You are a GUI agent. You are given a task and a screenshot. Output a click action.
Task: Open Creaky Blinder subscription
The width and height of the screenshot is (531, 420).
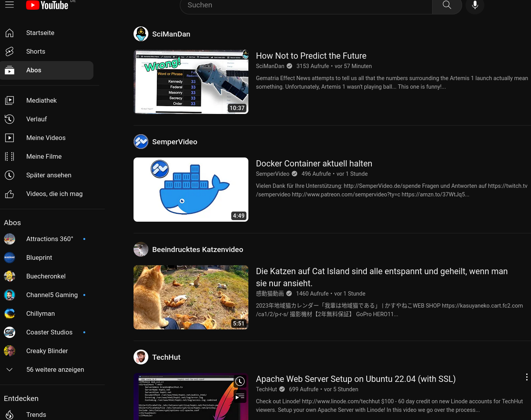point(47,351)
